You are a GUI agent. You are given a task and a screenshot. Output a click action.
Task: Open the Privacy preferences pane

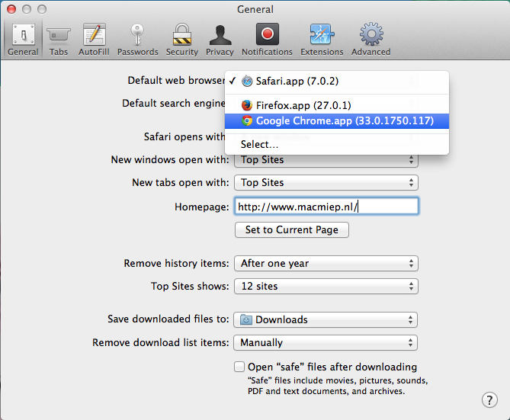click(x=220, y=40)
